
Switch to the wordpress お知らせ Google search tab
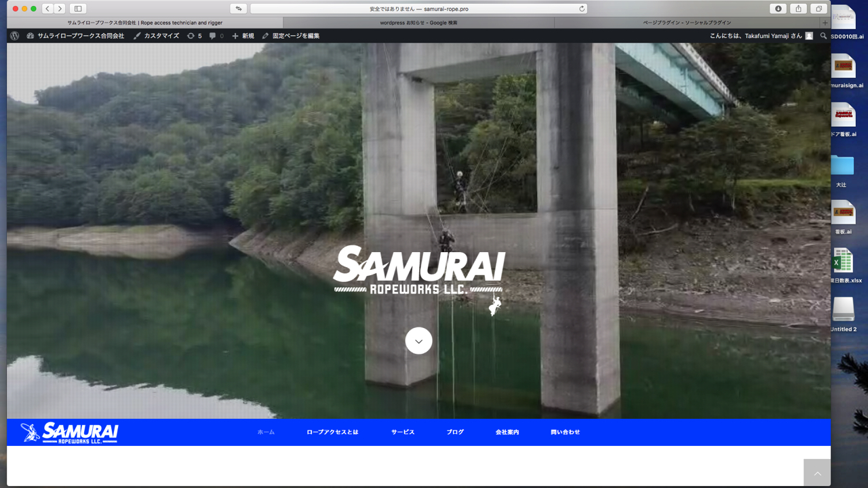coord(418,22)
